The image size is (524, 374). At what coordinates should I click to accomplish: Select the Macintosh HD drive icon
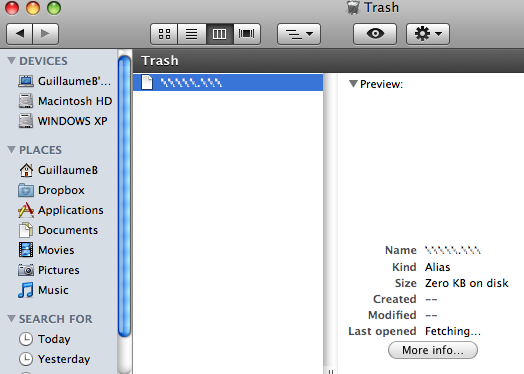(26, 101)
